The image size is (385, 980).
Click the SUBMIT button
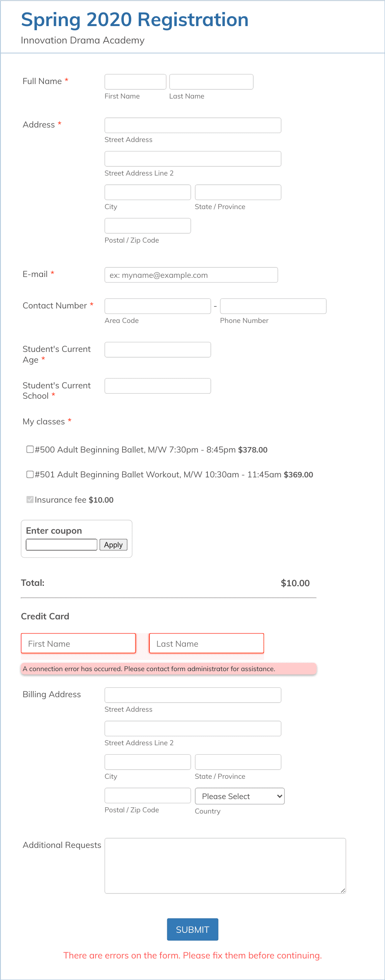pyautogui.click(x=192, y=929)
